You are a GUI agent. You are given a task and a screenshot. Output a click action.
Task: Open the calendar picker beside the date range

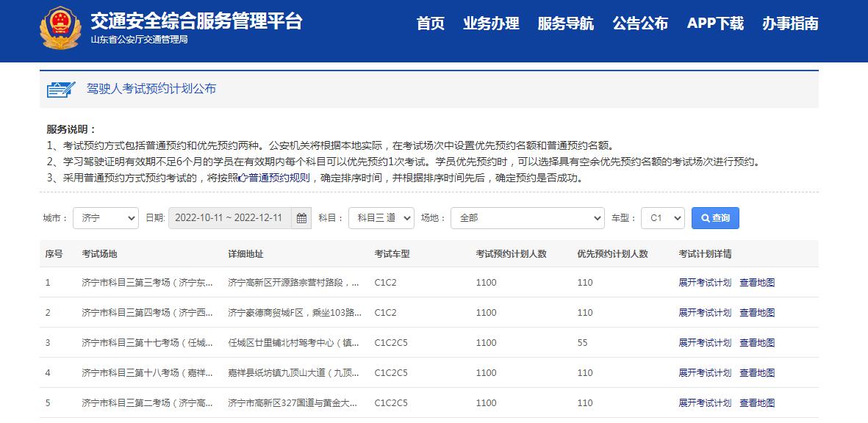point(301,217)
